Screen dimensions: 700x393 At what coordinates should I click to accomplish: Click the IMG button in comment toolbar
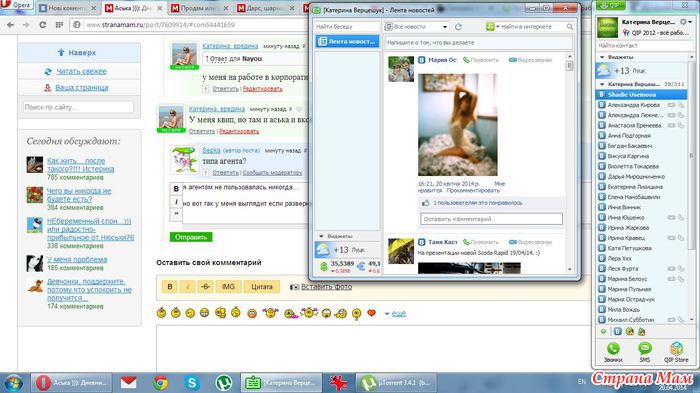228,287
